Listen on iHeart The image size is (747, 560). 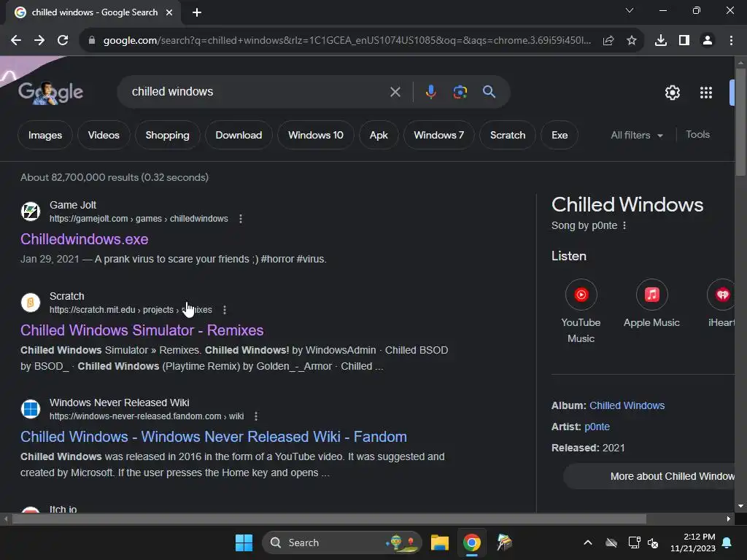(721, 304)
